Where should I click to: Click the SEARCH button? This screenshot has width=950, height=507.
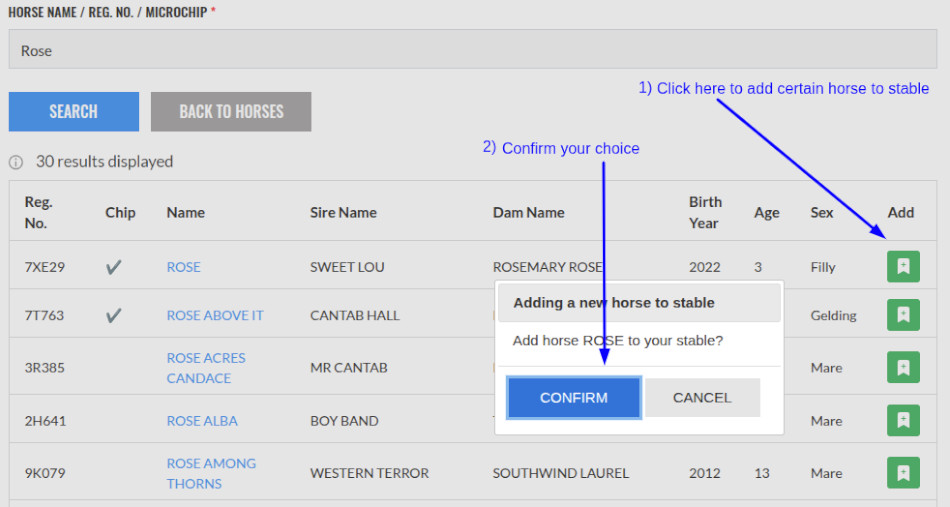pos(74,112)
